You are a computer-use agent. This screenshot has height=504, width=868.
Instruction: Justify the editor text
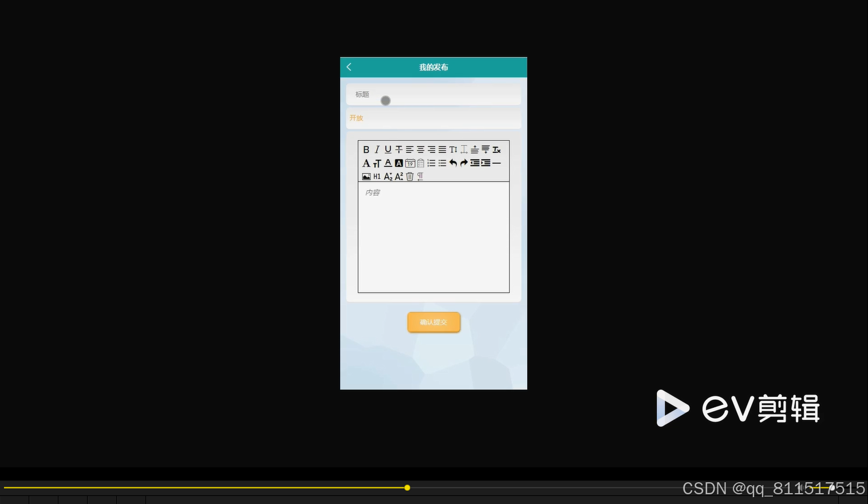(443, 149)
